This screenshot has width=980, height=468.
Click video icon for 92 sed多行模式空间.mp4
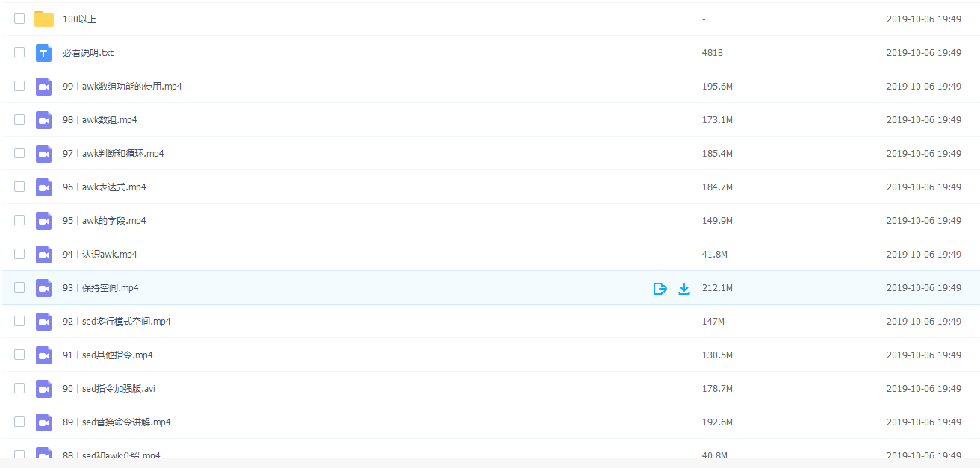point(44,322)
